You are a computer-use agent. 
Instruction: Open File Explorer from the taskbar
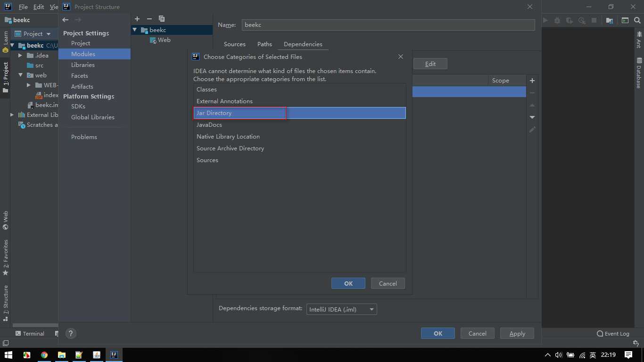[61, 355]
